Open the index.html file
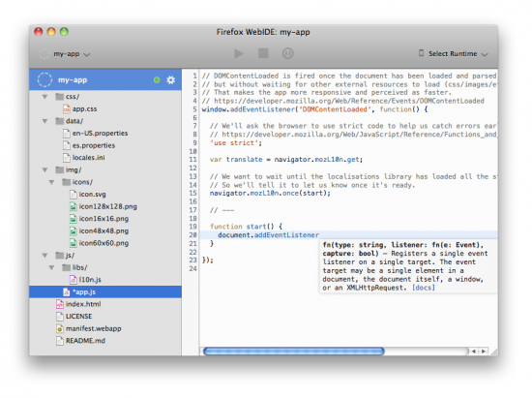Image resolution: width=532 pixels, height=398 pixels. pos(83,304)
